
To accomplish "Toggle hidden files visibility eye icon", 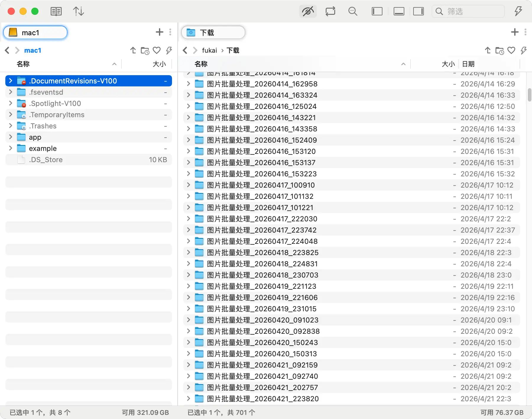I will tap(308, 12).
